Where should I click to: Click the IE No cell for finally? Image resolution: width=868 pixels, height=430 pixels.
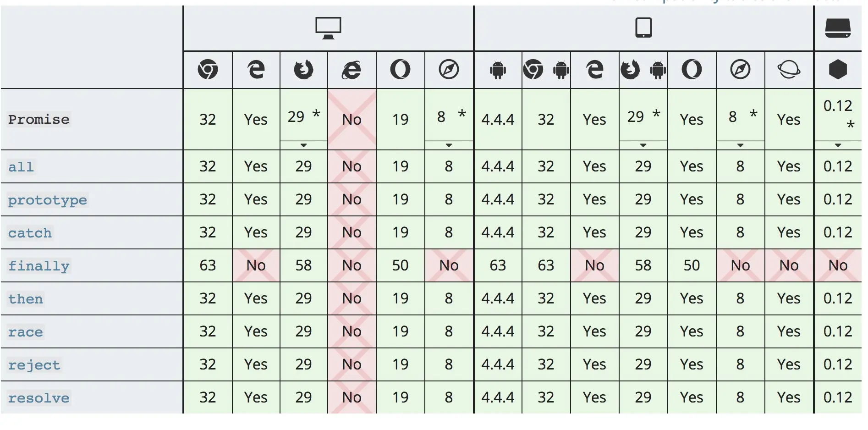pos(352,265)
